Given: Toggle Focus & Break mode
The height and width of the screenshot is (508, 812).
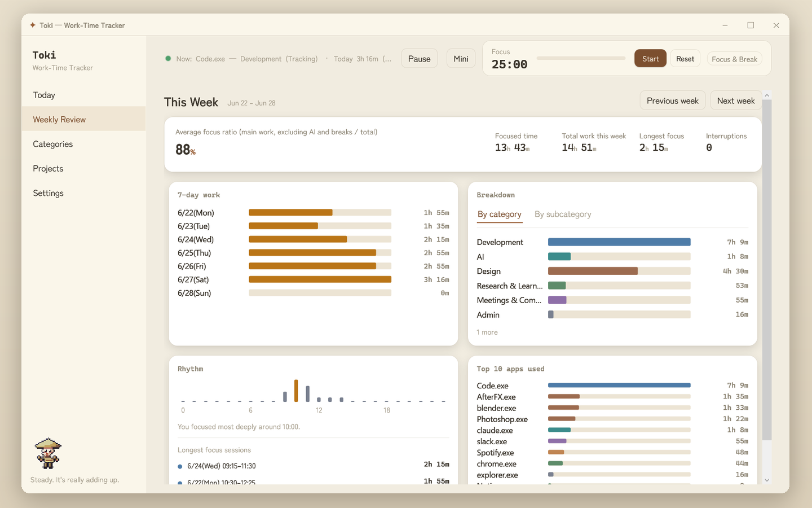Looking at the screenshot, I should point(734,59).
